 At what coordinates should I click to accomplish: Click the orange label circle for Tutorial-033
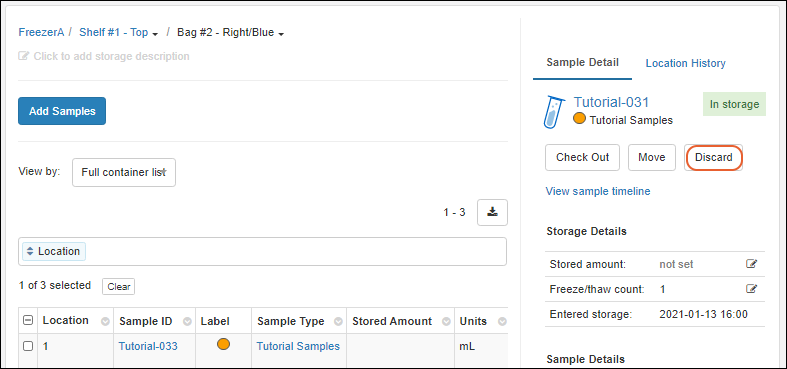223,344
